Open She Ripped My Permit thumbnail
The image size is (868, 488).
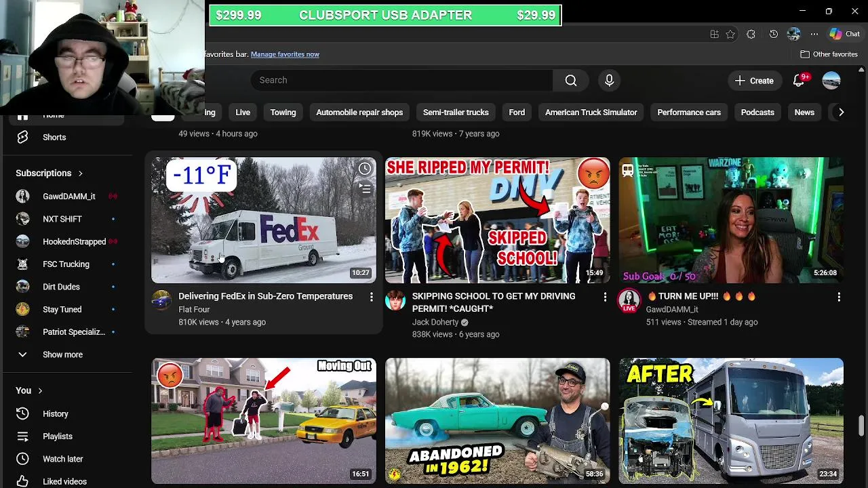(498, 220)
